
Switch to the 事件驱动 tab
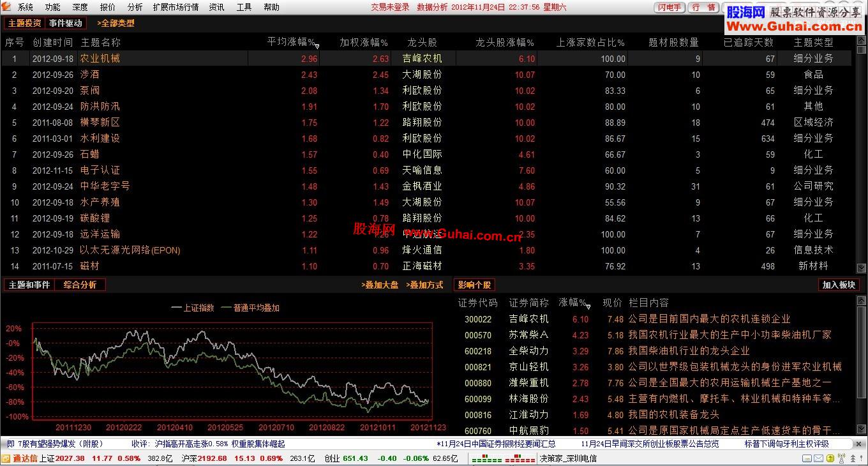(x=65, y=23)
